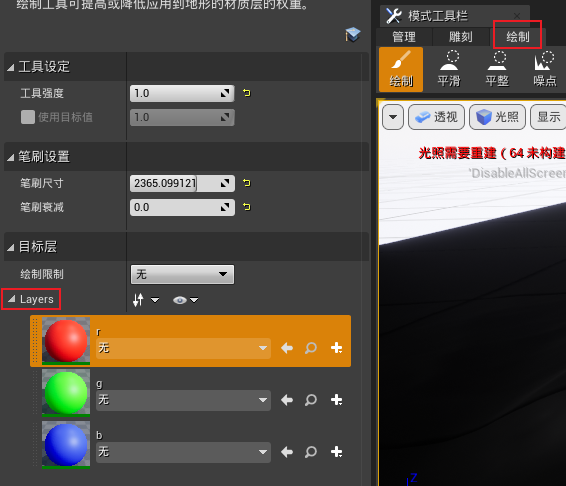Click the red 光照需要重建 warning text

[x=492, y=153]
